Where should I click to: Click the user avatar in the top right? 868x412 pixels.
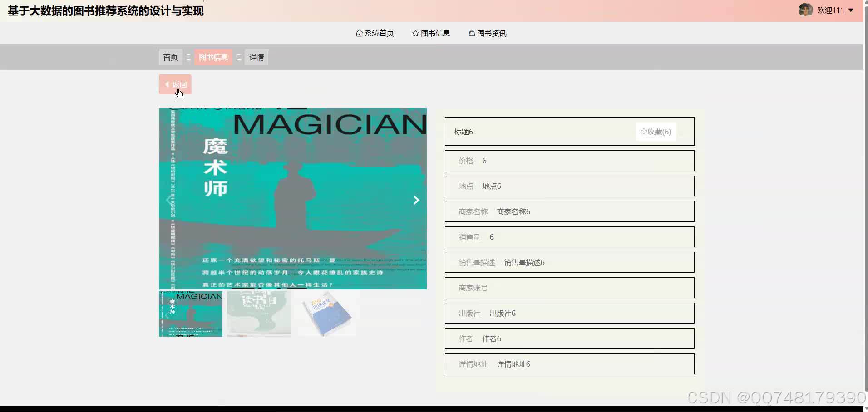tap(806, 10)
